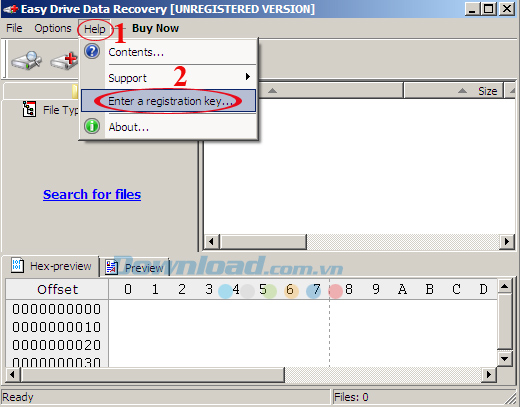Screen dimensions: 520x407
Task: Maximize the Easy Drive Data Recovery window
Action: click(x=489, y=9)
